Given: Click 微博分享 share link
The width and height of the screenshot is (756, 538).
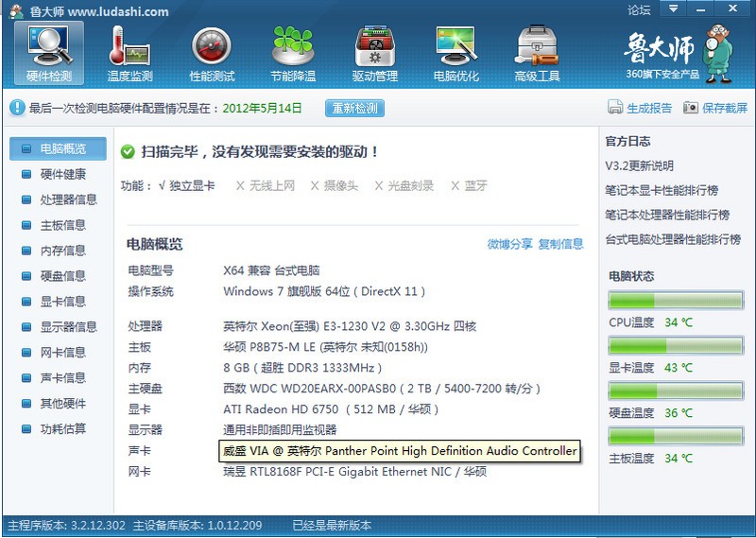Looking at the screenshot, I should (509, 244).
